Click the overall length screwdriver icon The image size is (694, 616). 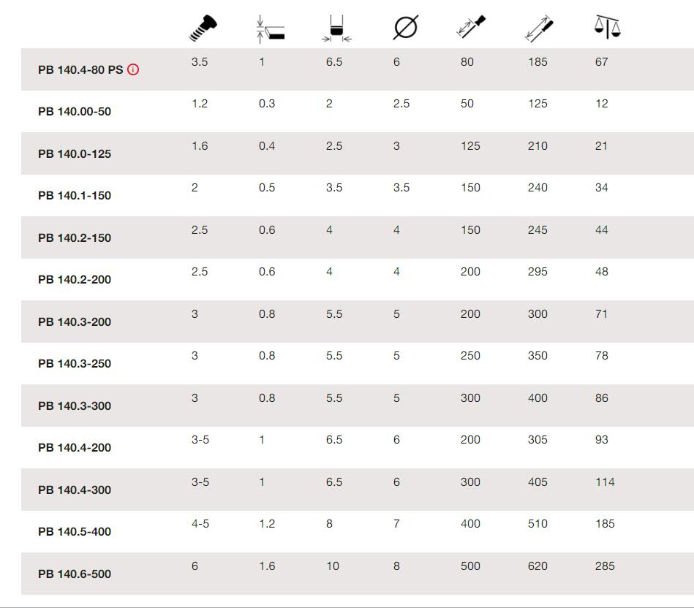539,28
